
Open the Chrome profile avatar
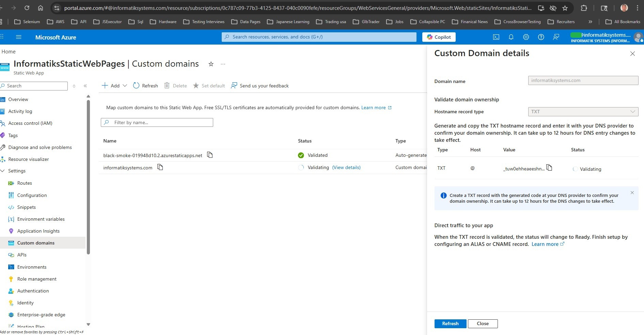[x=624, y=8]
